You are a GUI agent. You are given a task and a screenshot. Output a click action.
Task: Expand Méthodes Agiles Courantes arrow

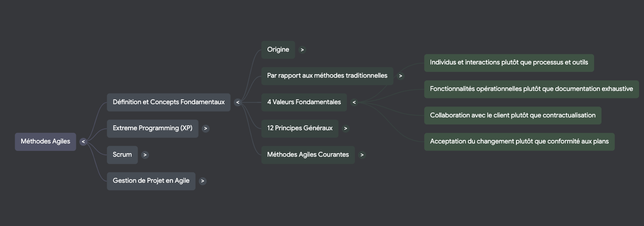362,155
